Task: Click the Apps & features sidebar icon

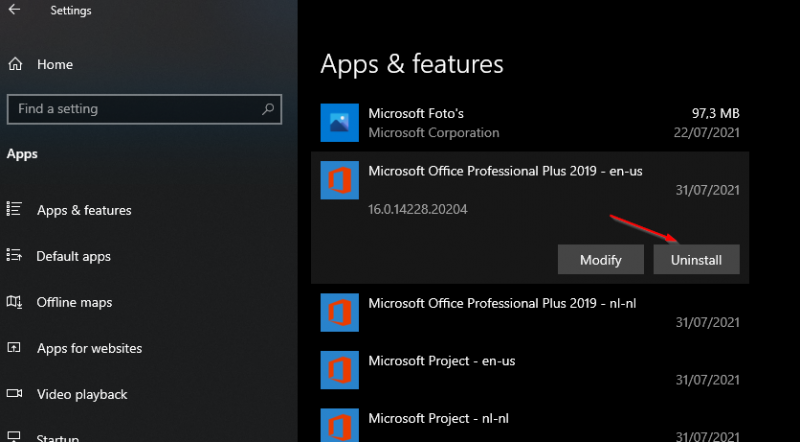Action: click(15, 210)
